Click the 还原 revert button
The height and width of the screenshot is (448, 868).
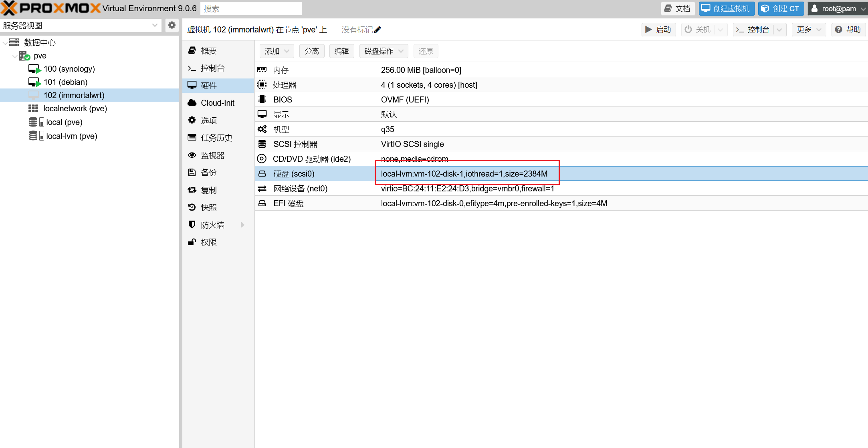click(426, 51)
